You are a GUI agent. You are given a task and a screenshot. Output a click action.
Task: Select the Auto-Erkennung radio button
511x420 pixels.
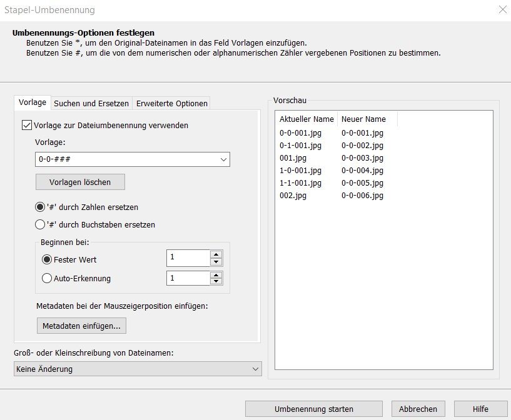47,278
